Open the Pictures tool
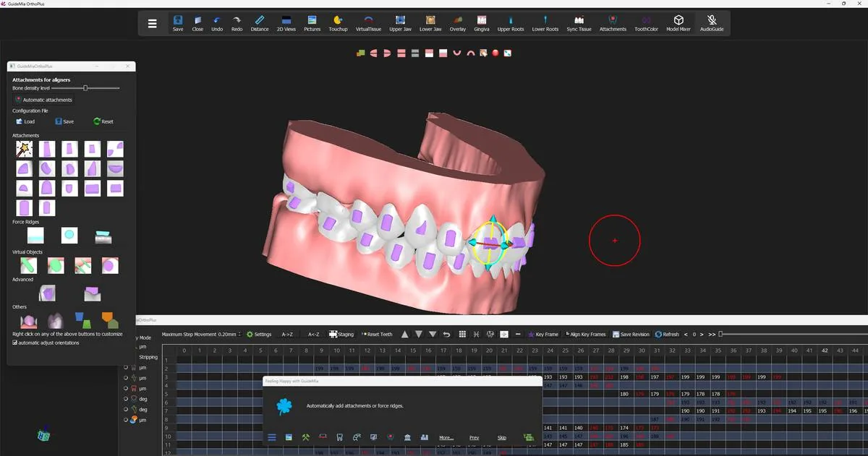Screen dimensions: 868x456 312,23
